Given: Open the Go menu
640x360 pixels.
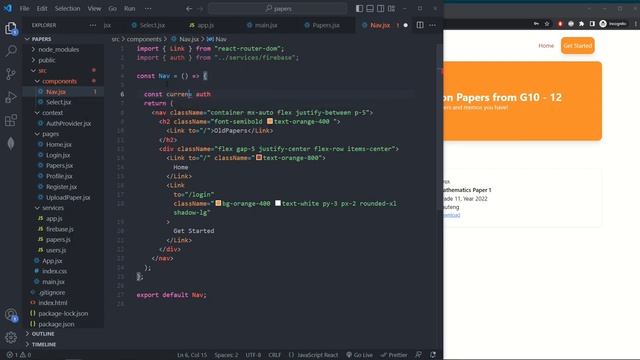Looking at the screenshot, I should [113, 9].
